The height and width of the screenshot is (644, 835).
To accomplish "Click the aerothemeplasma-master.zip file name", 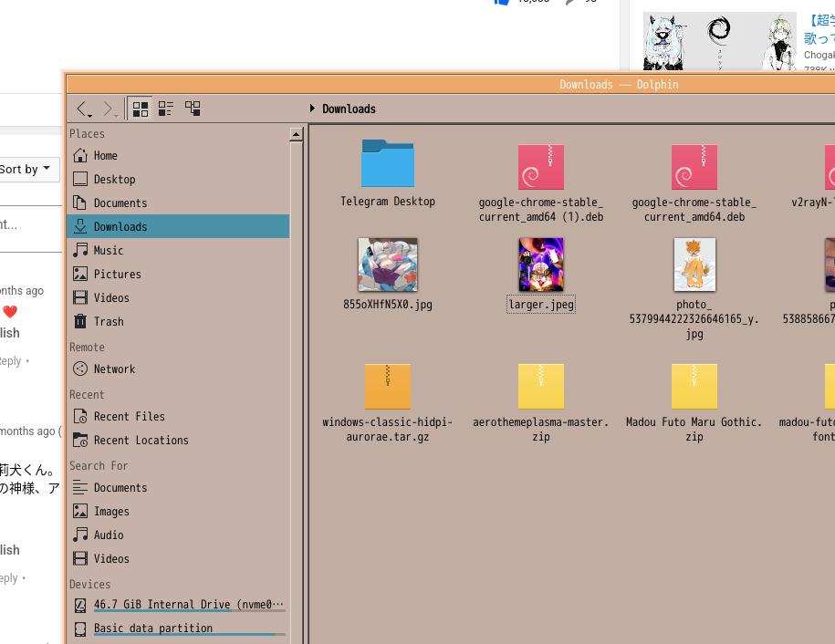I will [541, 429].
